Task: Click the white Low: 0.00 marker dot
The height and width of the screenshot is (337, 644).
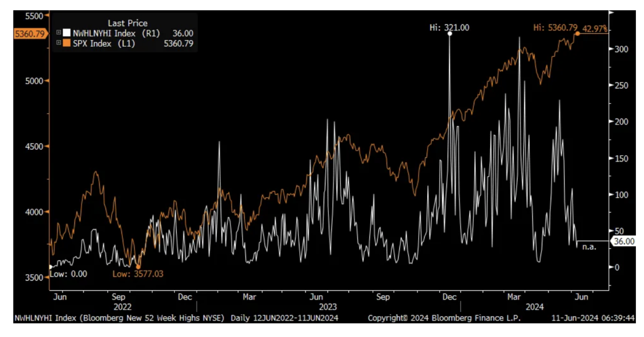Action: [x=50, y=267]
